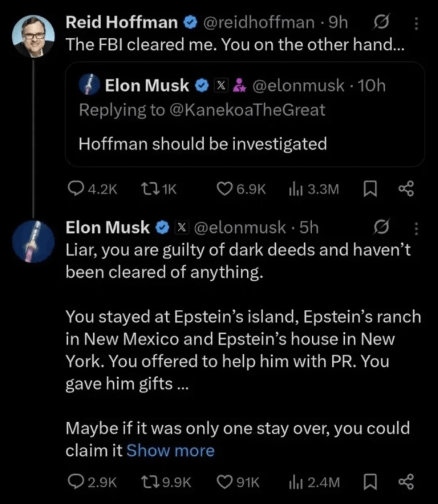This screenshot has width=438, height=504.
Task: Expand post with Show more
Action: click(170, 450)
